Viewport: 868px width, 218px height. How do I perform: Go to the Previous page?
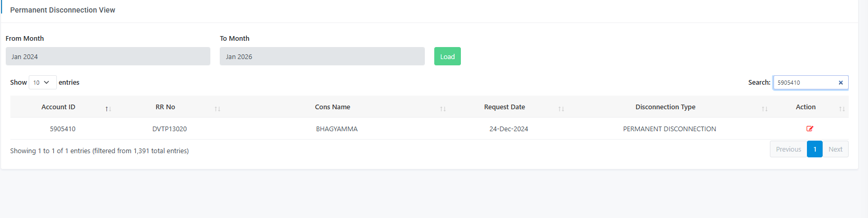click(x=788, y=149)
